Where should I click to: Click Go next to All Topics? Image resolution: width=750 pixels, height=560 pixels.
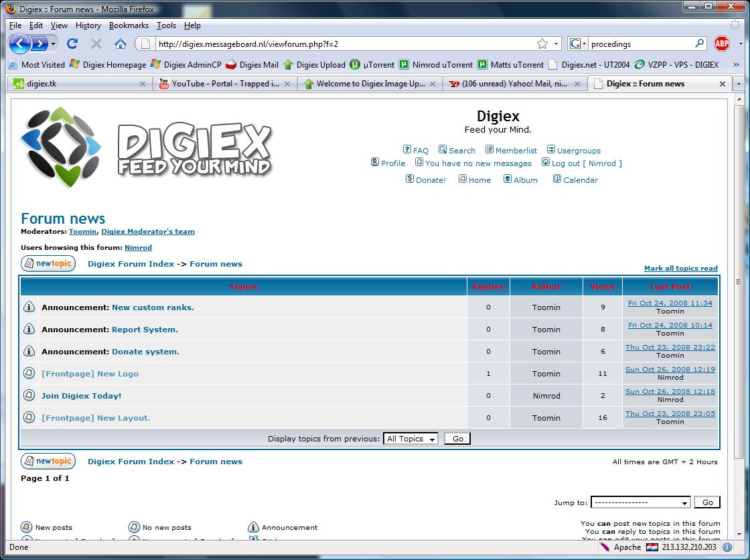coord(458,439)
